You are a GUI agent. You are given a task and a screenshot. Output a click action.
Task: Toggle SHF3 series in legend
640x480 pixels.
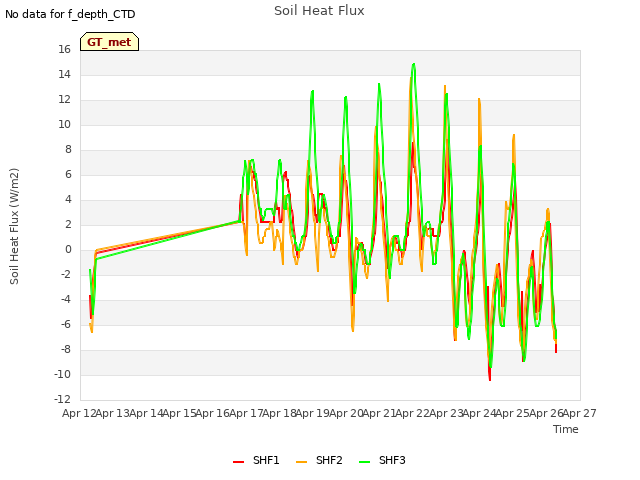[382, 460]
